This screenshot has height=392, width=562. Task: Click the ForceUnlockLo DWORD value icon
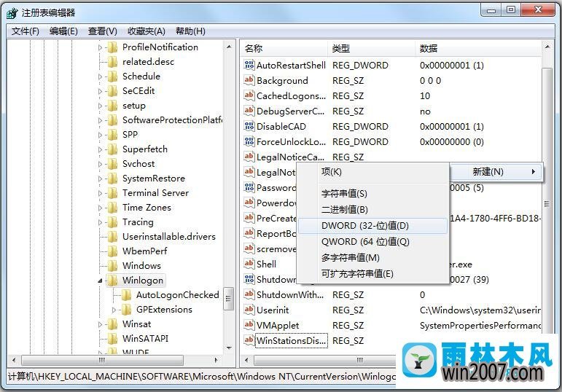pyautogui.click(x=249, y=141)
